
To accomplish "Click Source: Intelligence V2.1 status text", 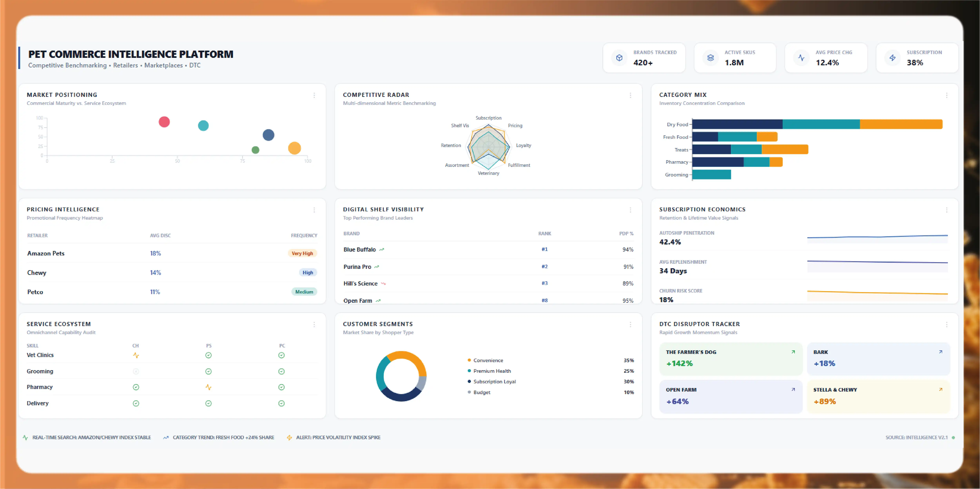I will (917, 438).
